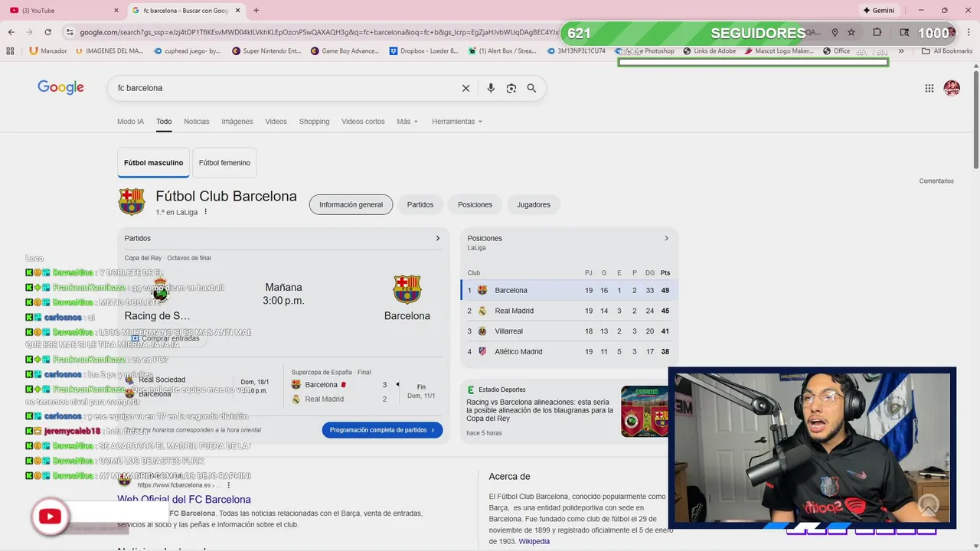The image size is (980, 551).
Task: Open the Google apps grid
Action: (929, 88)
